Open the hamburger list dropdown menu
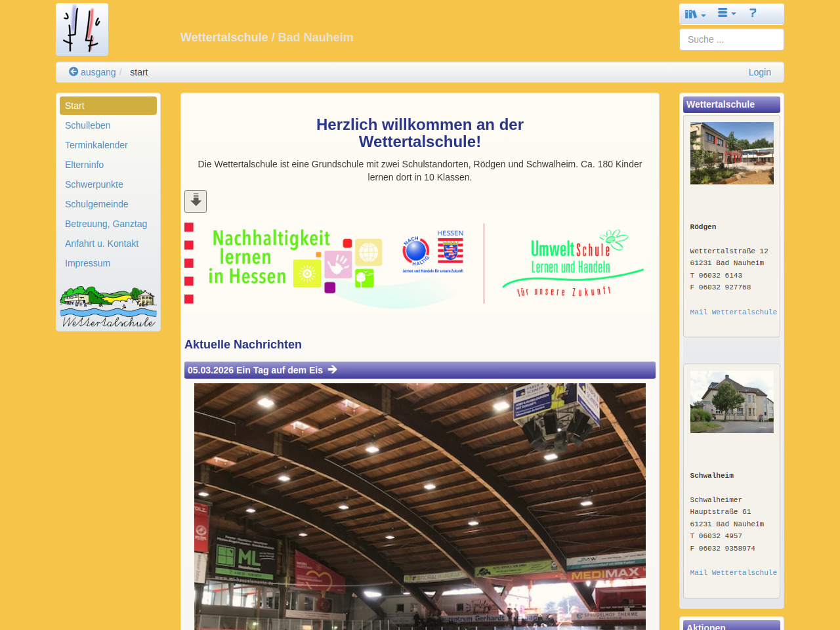 click(726, 13)
